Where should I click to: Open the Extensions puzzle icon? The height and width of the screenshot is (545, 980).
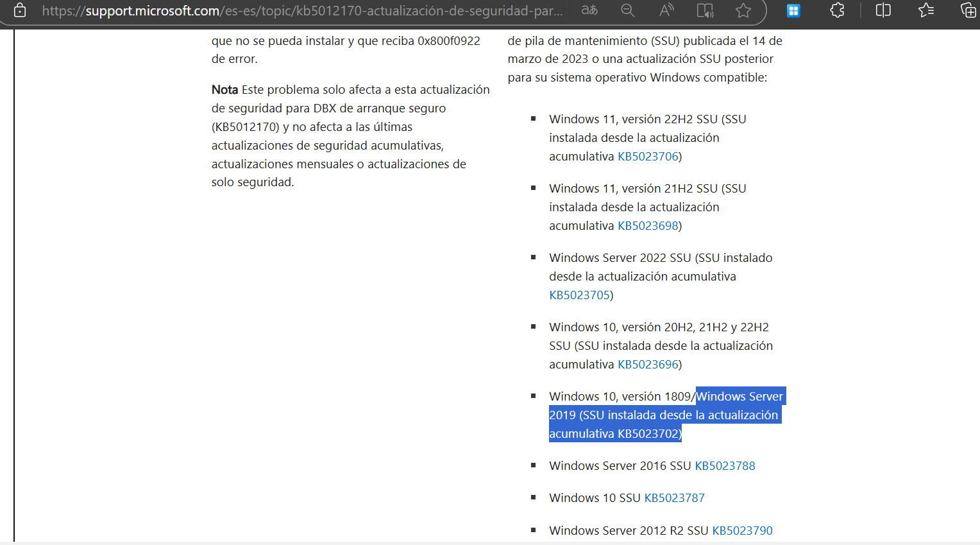click(x=837, y=10)
